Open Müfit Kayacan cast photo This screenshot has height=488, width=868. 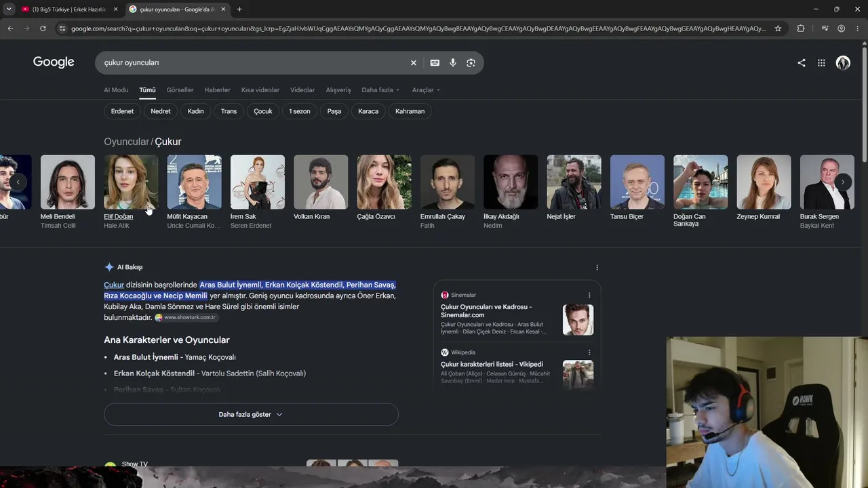pos(195,182)
